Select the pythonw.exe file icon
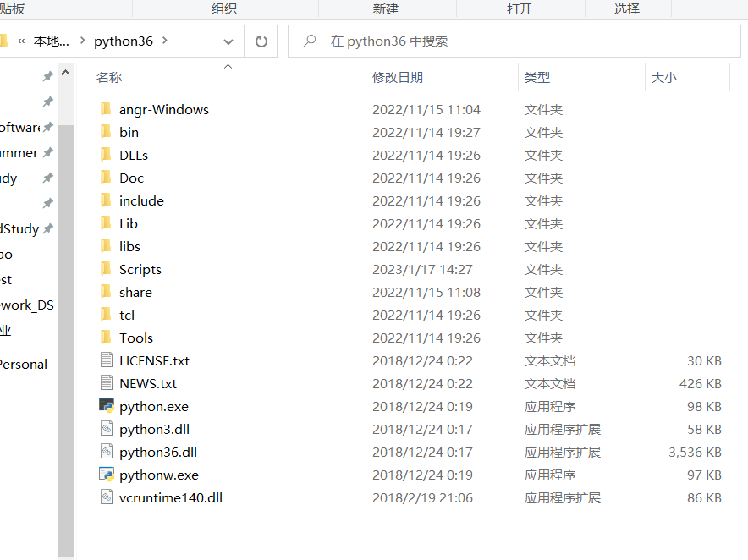Screen dimensions: 748x560 [x=107, y=475]
